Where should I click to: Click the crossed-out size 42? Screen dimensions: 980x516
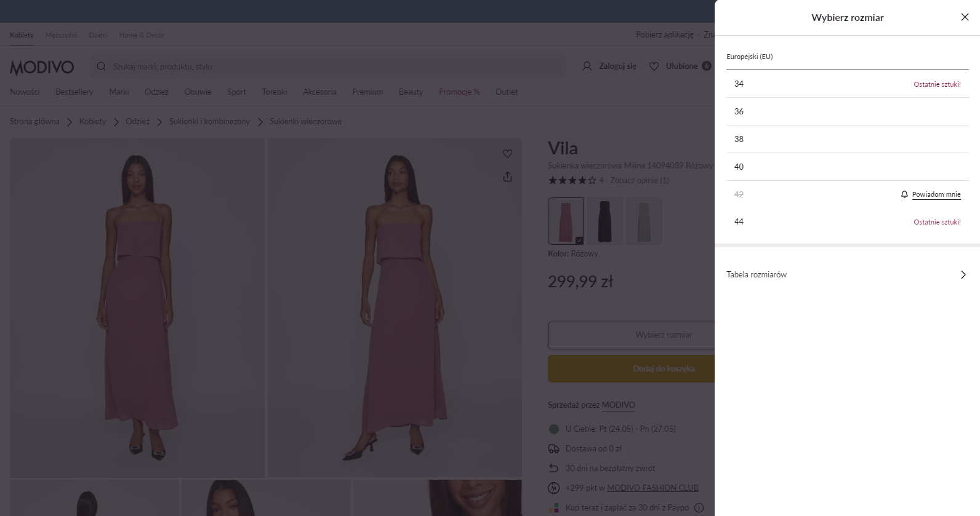click(739, 194)
